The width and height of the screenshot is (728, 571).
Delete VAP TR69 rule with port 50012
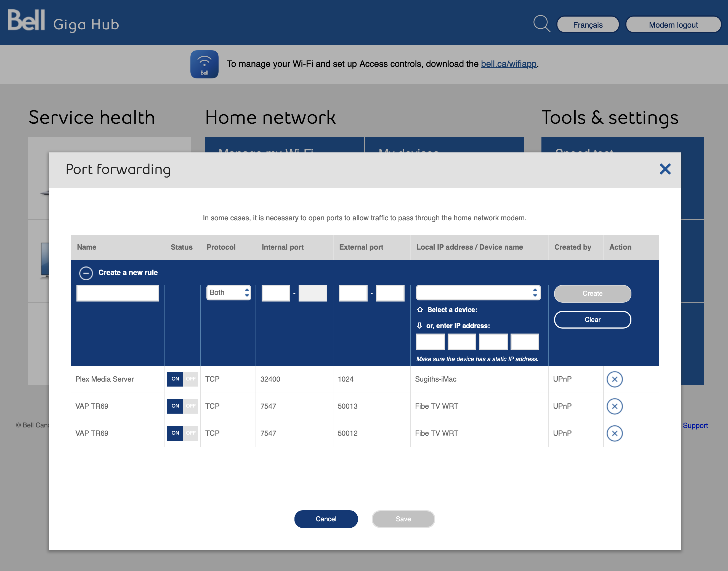(614, 433)
